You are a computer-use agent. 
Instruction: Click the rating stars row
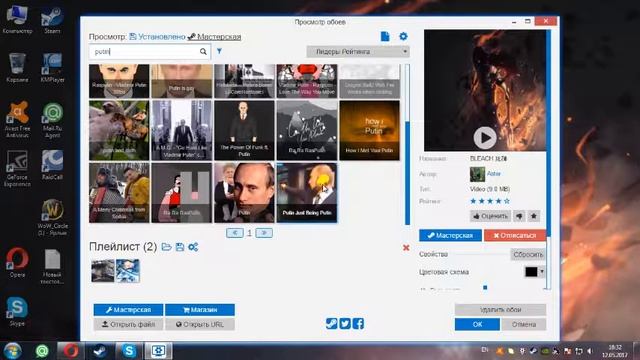click(x=490, y=201)
